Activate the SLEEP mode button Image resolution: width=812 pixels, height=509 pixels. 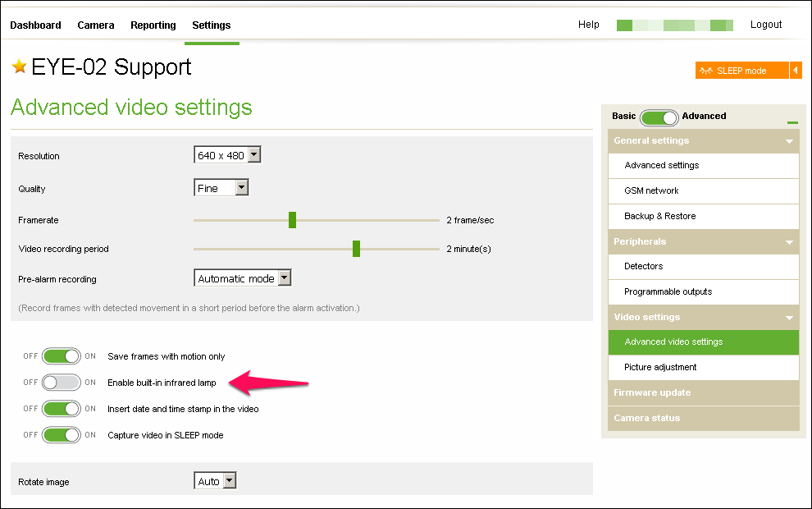click(x=741, y=71)
